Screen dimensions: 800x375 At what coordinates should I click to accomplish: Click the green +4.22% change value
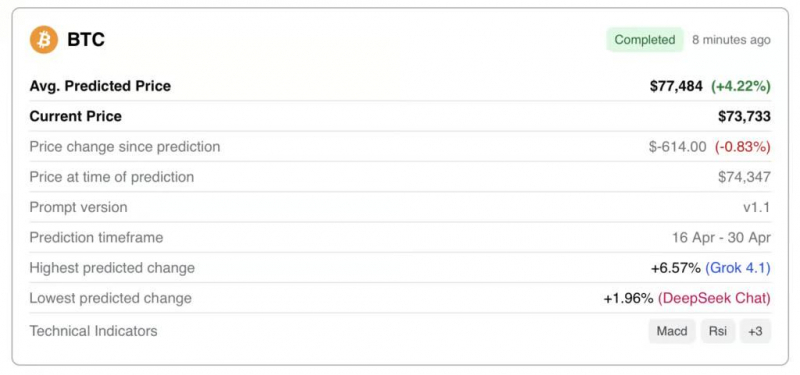coord(741,86)
